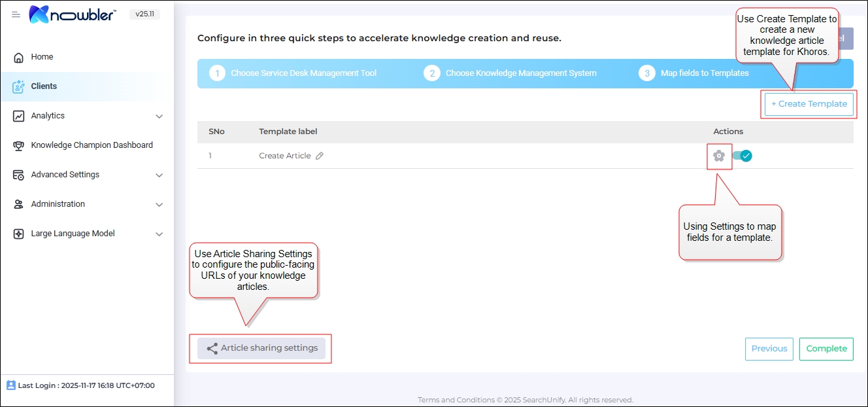Click the Large Language Model icon
The width and height of the screenshot is (868, 407).
pyautogui.click(x=19, y=234)
